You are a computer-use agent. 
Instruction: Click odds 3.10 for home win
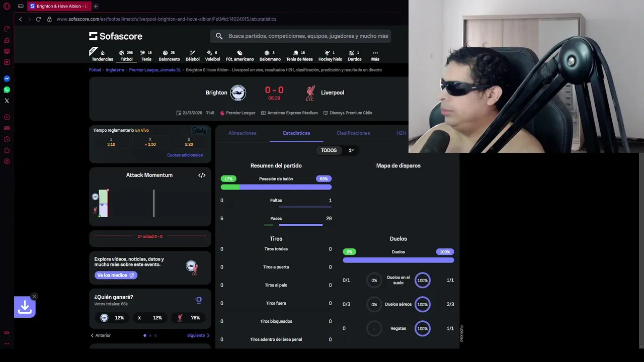click(x=111, y=142)
